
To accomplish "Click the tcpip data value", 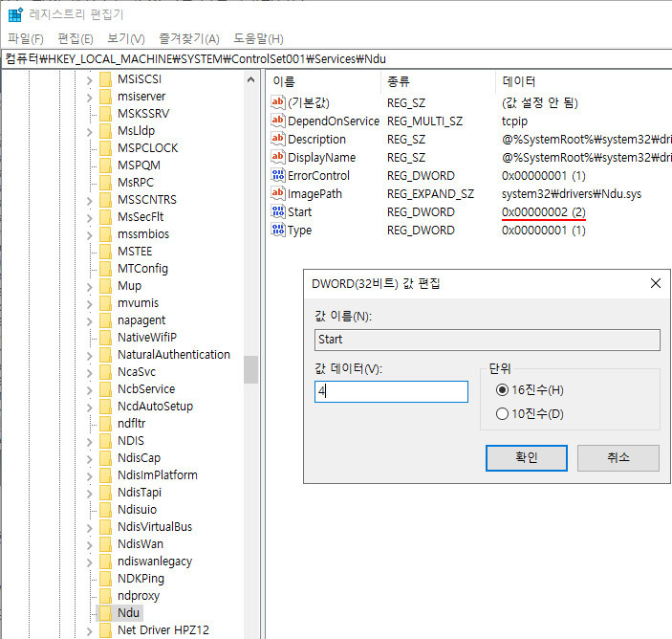I will [x=514, y=121].
